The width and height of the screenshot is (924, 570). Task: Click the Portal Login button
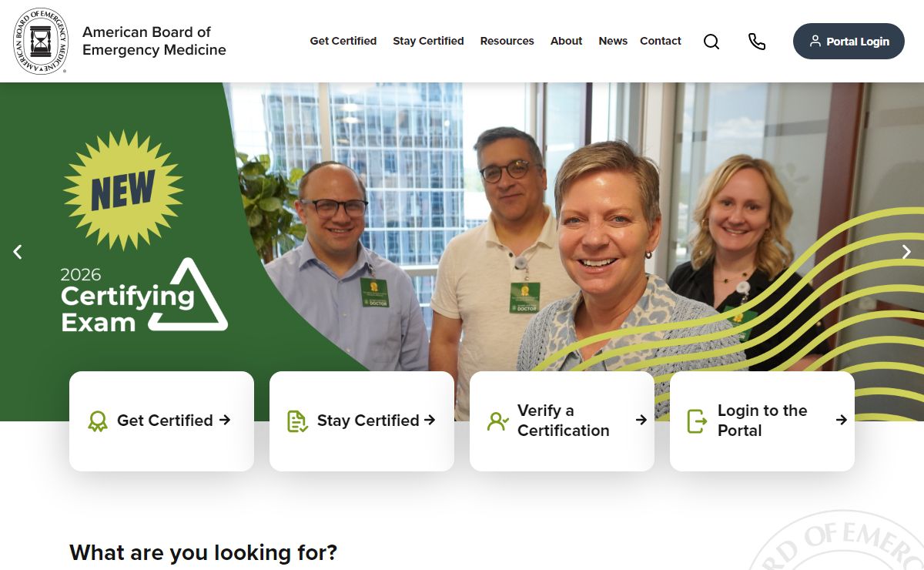[849, 42]
